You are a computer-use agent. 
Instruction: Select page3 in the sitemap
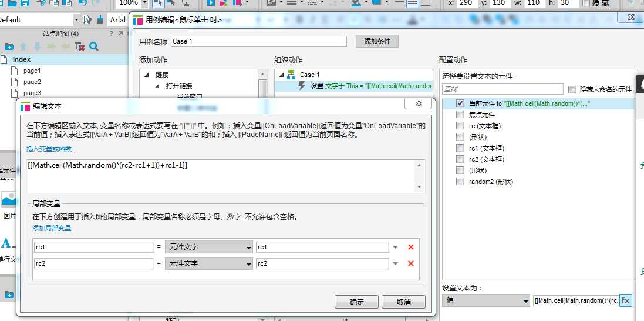(32, 93)
